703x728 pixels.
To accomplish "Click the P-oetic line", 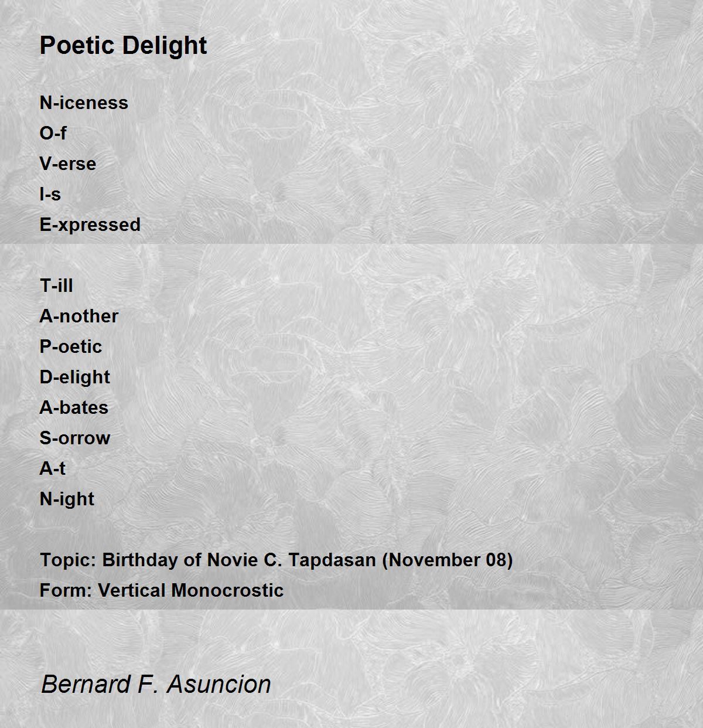I will (70, 346).
